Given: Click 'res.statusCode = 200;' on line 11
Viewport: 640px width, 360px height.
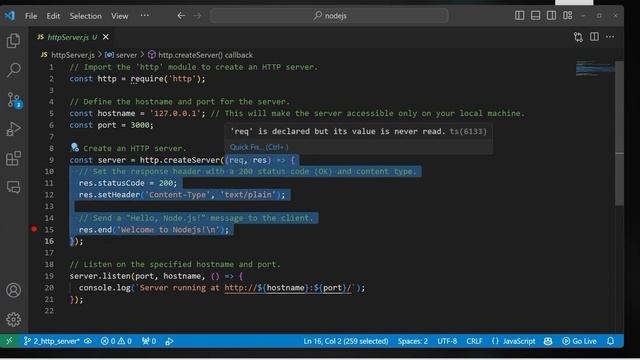Looking at the screenshot, I should coord(128,183).
